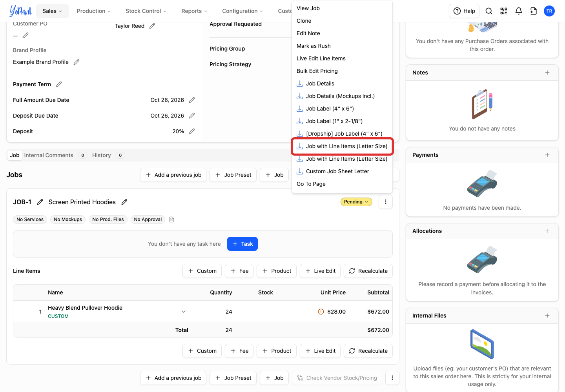Click the No Mockups badge
The height and width of the screenshot is (392, 565).
68,220
